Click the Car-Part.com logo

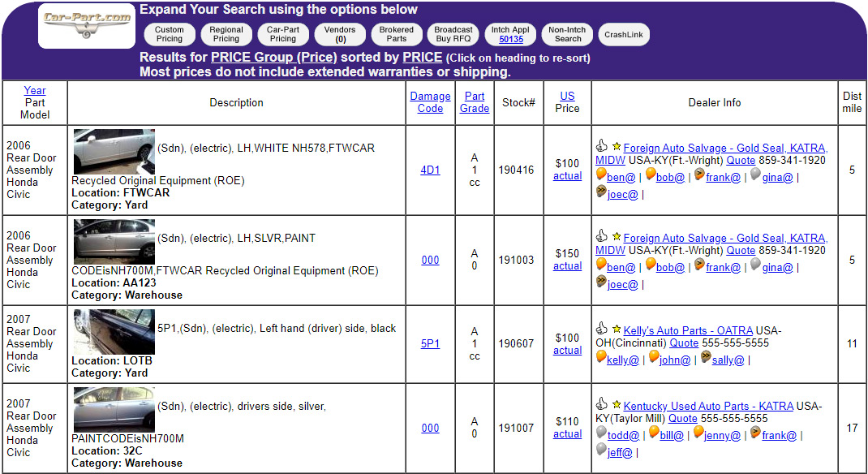(x=87, y=25)
